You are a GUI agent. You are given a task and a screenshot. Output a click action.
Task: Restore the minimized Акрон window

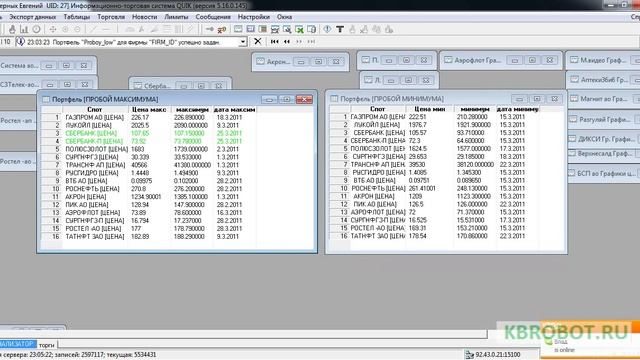click(x=318, y=62)
